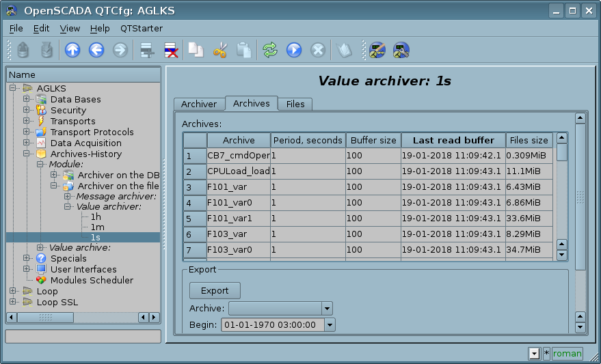Open the Archive combo box dropdown
Screen dimensions: 601x364
(x=326, y=309)
